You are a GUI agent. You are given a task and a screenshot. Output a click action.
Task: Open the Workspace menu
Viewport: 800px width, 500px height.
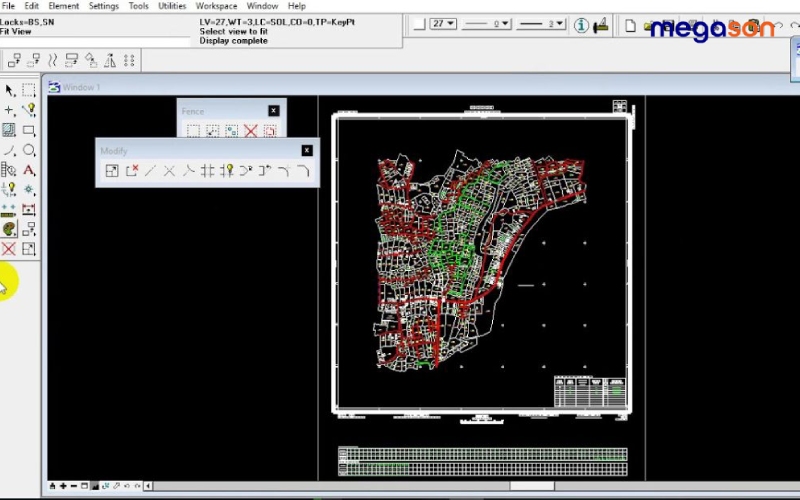click(x=216, y=6)
